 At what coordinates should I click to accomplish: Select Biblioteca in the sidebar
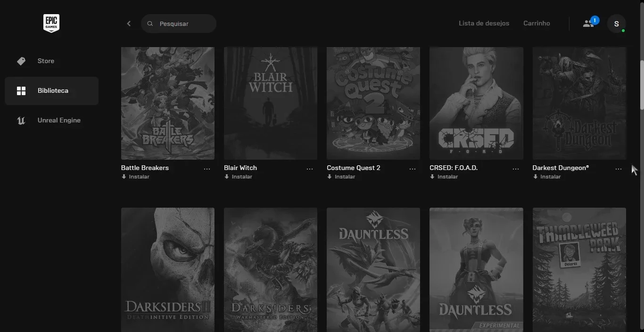point(52,91)
